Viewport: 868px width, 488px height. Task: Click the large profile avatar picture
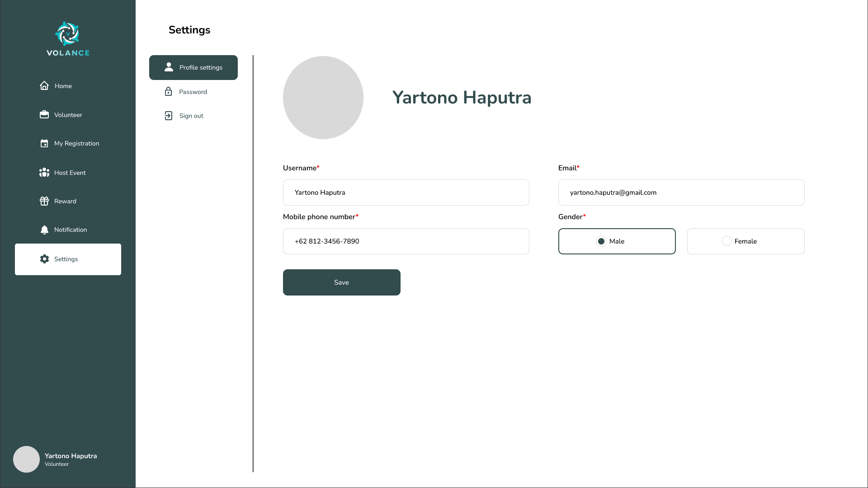pyautogui.click(x=323, y=98)
